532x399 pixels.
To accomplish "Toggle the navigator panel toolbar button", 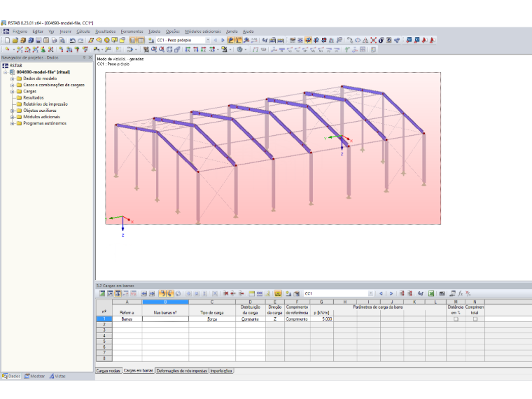I will click(x=133, y=40).
